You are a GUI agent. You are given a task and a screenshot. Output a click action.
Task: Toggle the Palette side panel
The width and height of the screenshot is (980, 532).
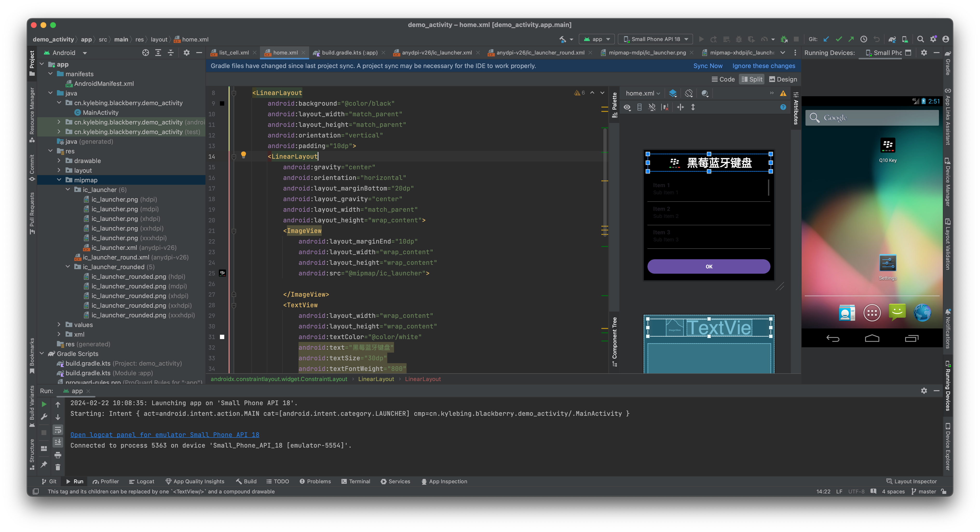click(614, 105)
